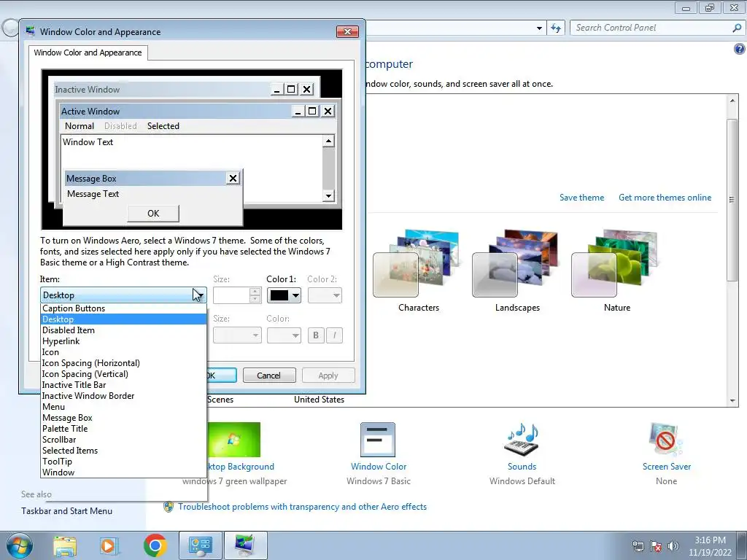
Task: Choose Icon Spacing (Horizontal) option
Action: tap(123, 363)
